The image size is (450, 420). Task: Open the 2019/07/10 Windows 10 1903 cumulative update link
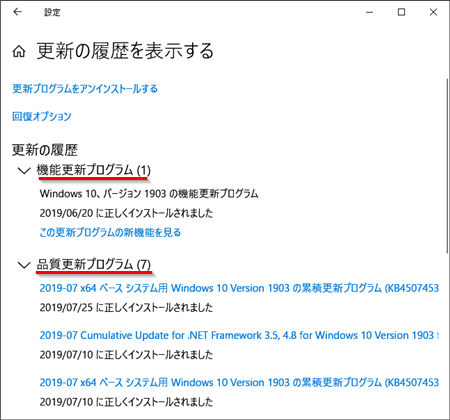click(x=239, y=382)
